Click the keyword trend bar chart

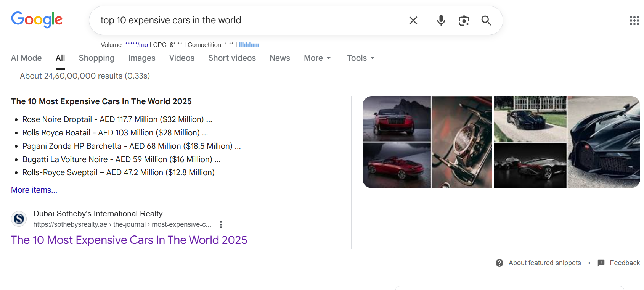249,45
